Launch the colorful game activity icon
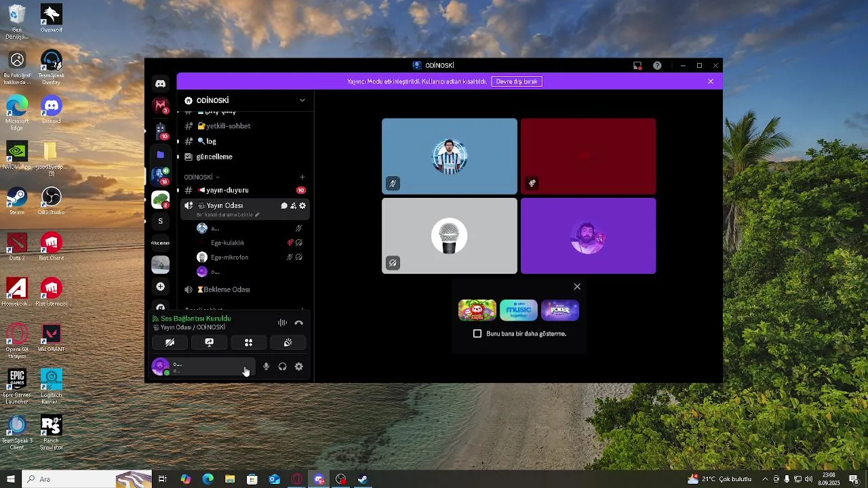868x488 pixels. (x=477, y=310)
